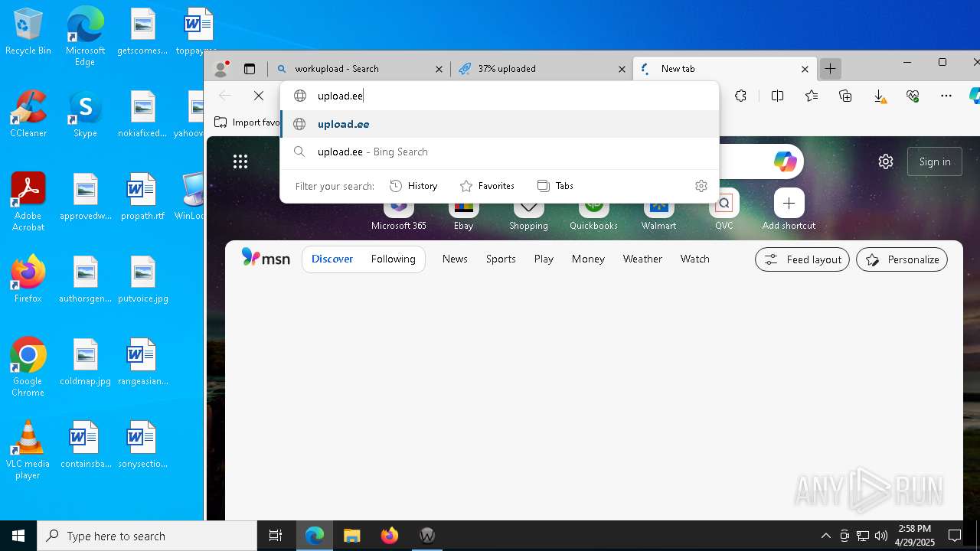Select the CCleaner desktop icon
Screen dimensions: 980x551
[x=28, y=115]
